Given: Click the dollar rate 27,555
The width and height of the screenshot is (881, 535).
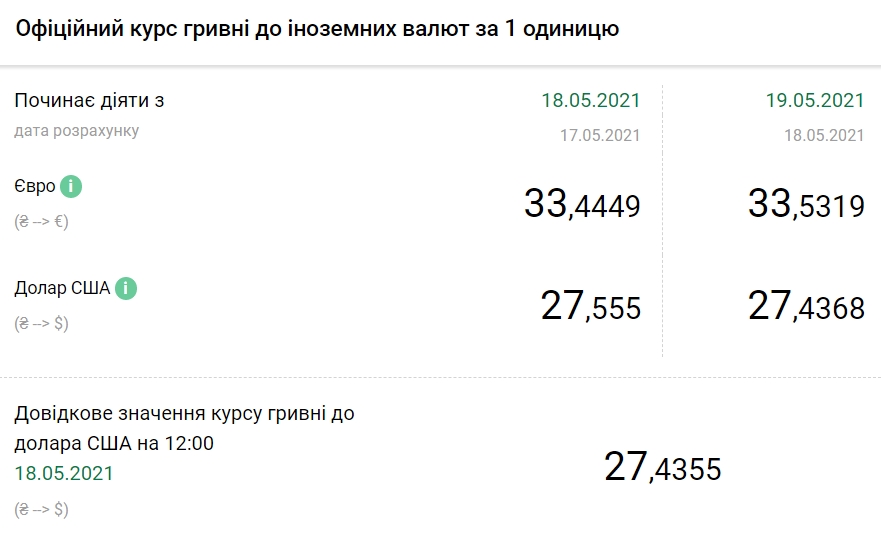Looking at the screenshot, I should [590, 307].
